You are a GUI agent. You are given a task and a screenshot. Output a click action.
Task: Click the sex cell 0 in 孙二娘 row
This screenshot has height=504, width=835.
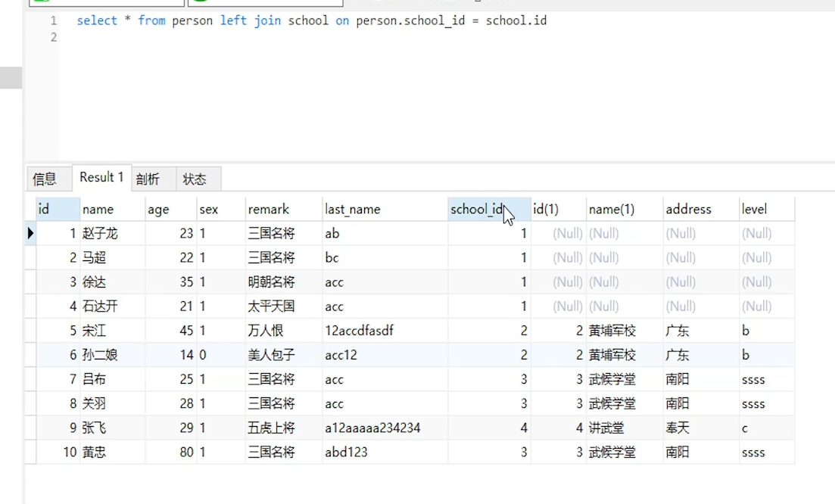point(221,355)
